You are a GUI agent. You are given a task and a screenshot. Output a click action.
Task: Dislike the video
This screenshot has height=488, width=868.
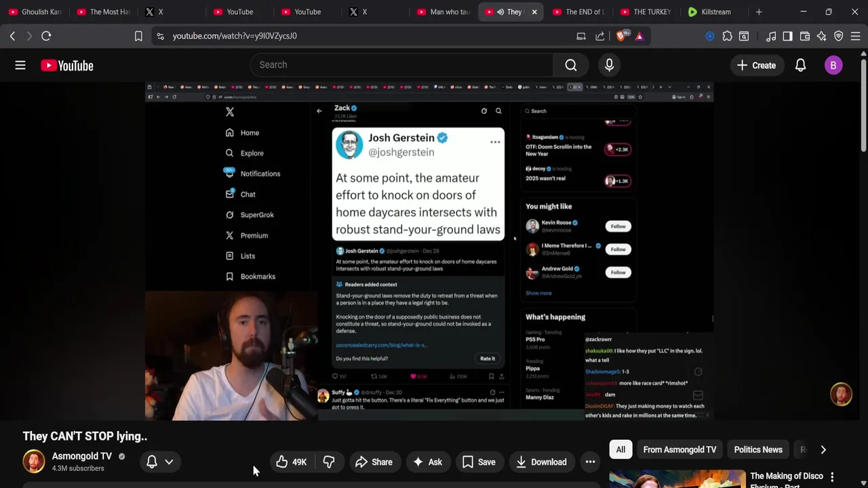point(329,462)
